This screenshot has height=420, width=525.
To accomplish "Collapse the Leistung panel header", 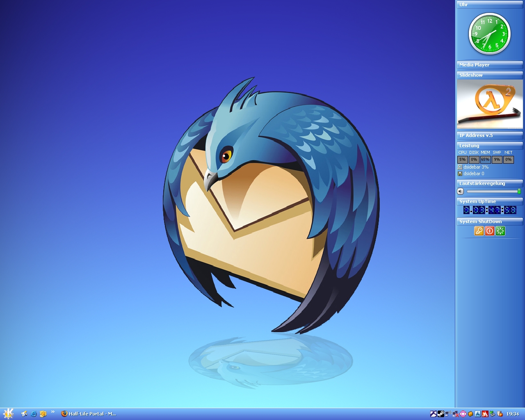I will [490, 146].
